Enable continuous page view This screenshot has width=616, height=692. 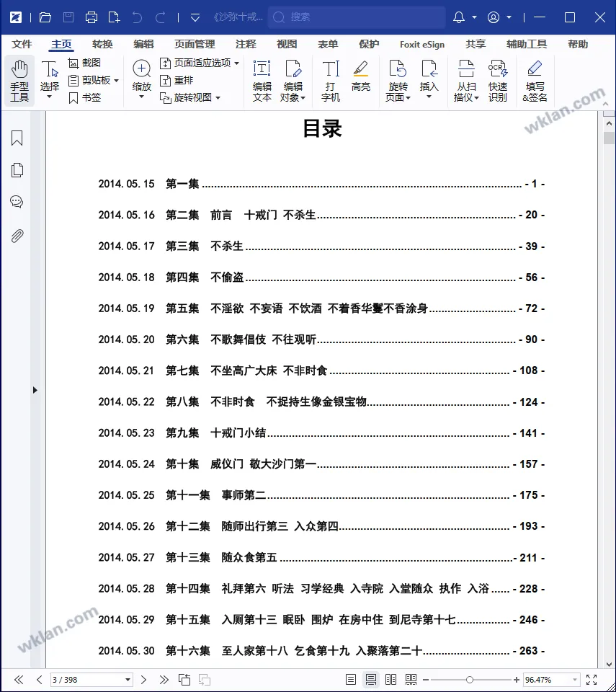tap(370, 680)
